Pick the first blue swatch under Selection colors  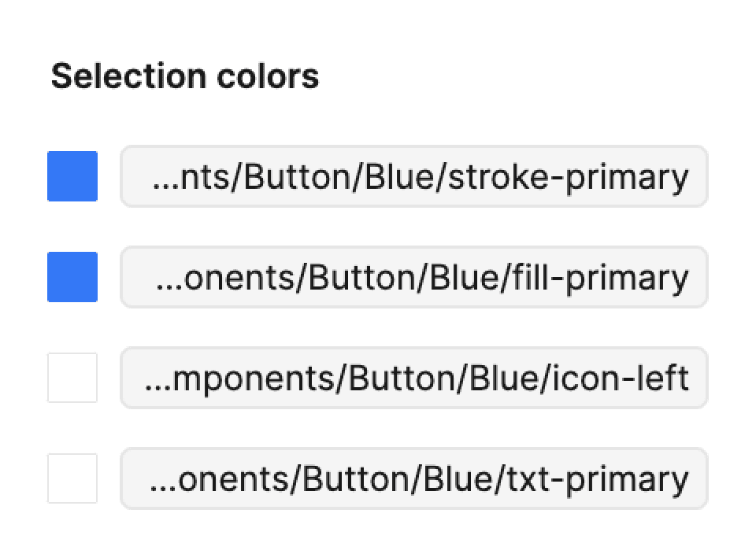point(72,176)
